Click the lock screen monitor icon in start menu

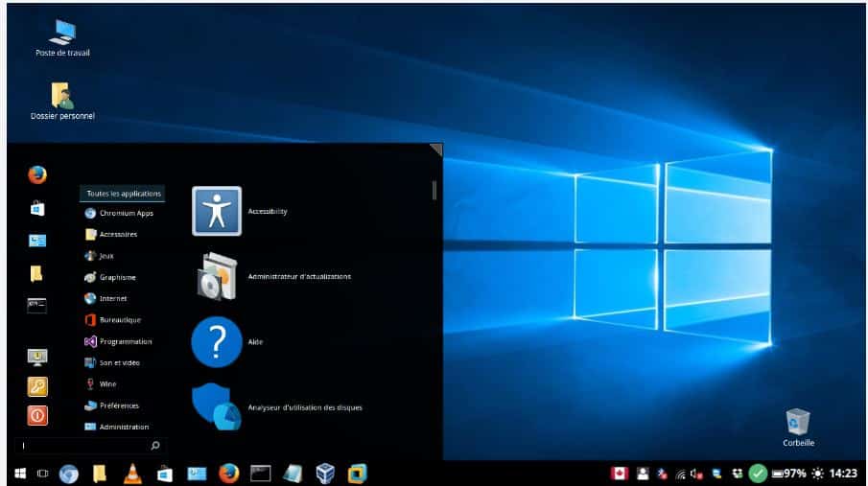click(37, 357)
